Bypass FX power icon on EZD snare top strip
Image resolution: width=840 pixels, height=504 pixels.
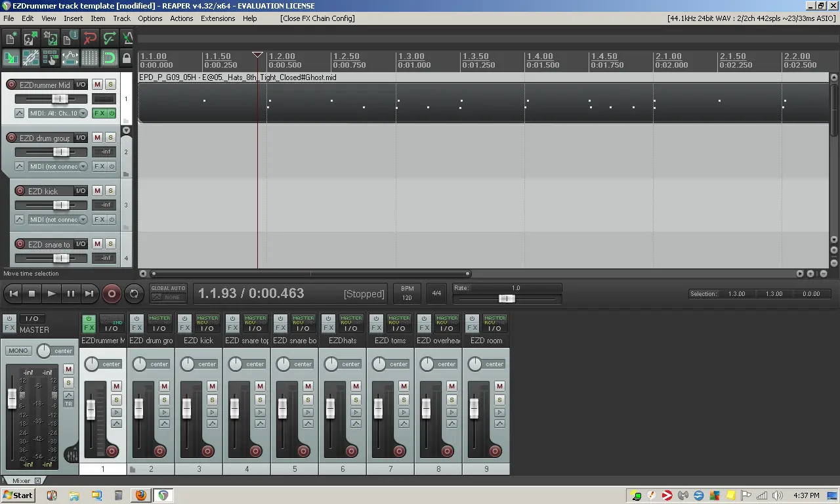[x=232, y=318]
